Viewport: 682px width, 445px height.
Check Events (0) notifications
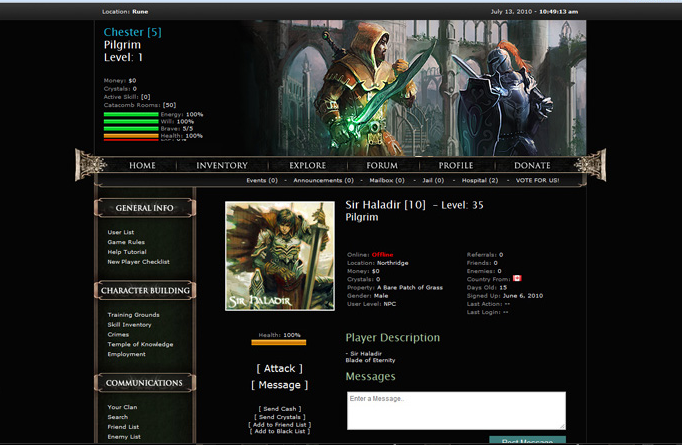(262, 180)
